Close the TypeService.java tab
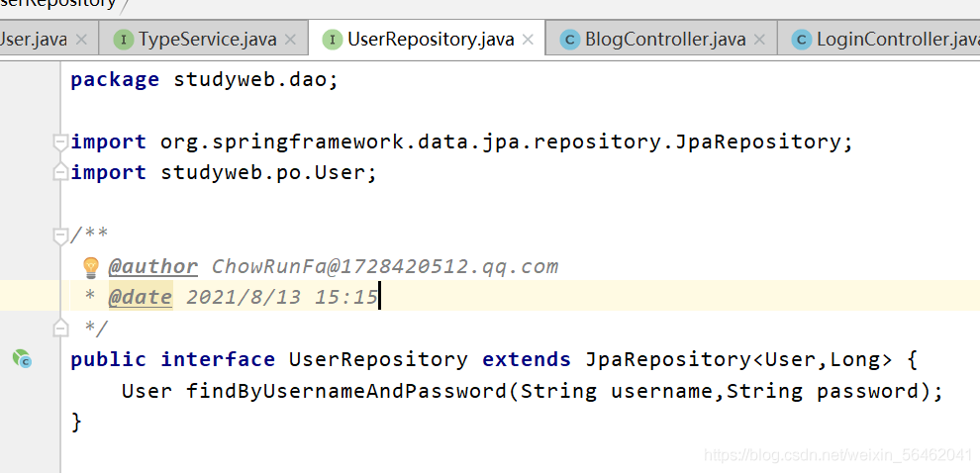This screenshot has width=980, height=473. tap(291, 40)
